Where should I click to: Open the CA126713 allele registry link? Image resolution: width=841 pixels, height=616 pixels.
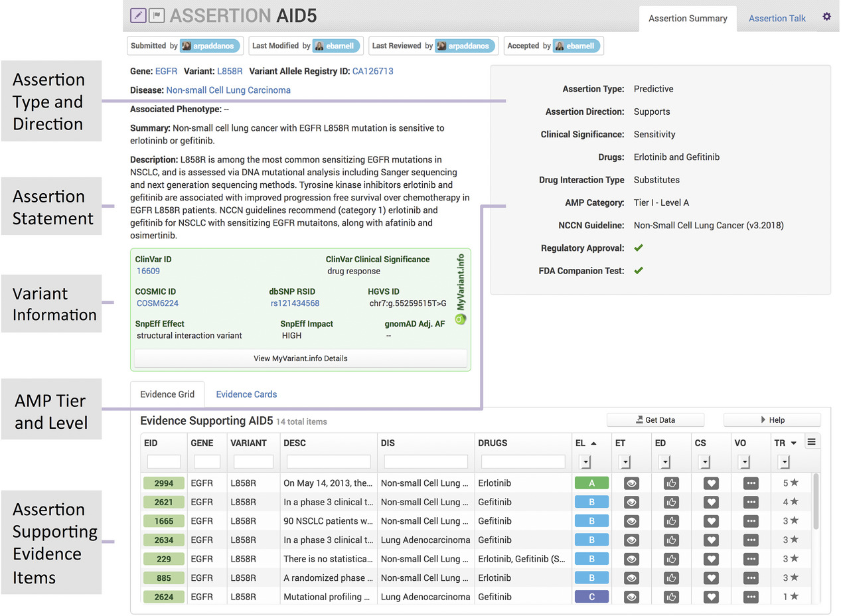tap(373, 71)
